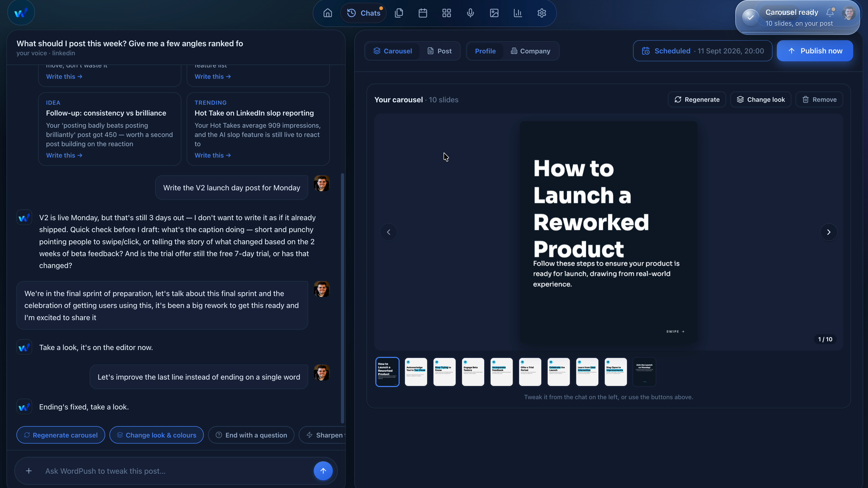Select the 'Incorporate Feedback' slide thumbnail

point(502,372)
